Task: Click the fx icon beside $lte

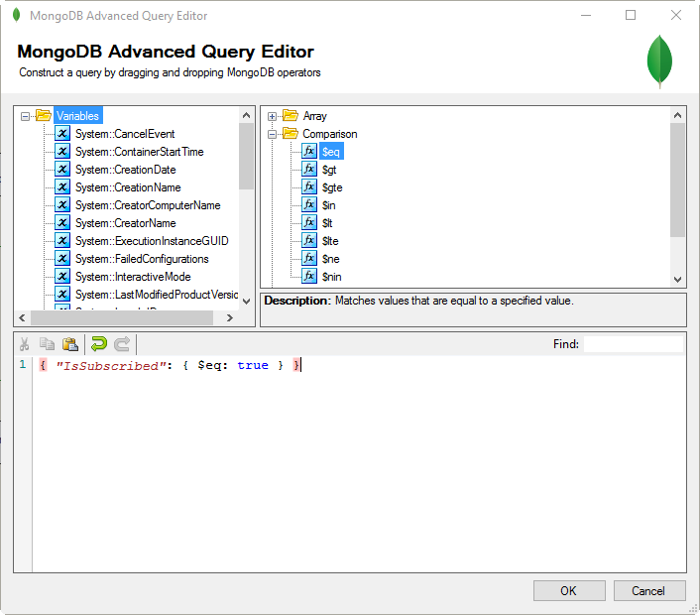Action: click(x=309, y=240)
